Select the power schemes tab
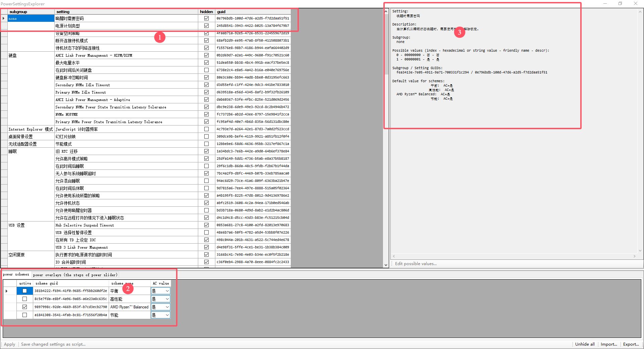Viewport: 644px width, 349px height. [16, 275]
